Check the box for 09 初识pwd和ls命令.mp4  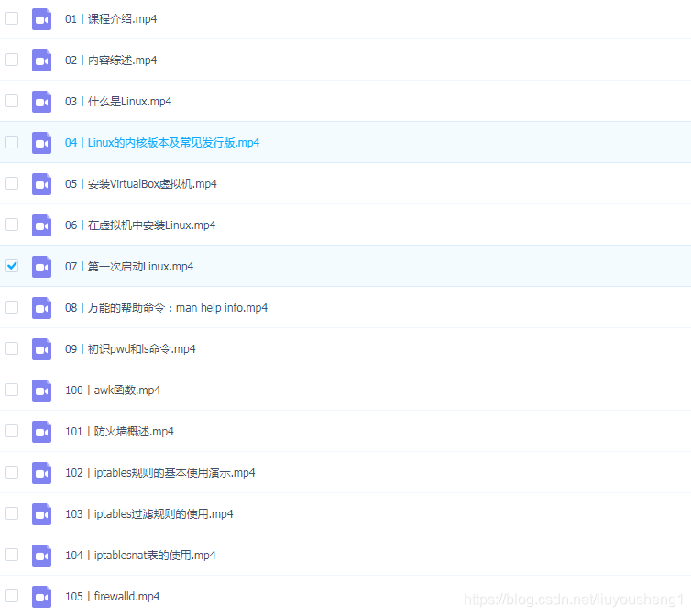pyautogui.click(x=12, y=348)
